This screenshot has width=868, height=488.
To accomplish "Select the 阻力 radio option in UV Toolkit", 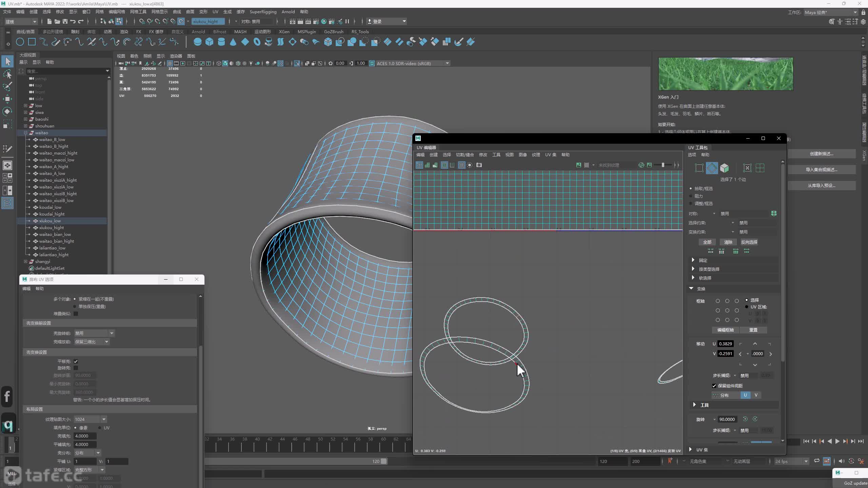I will pos(691,196).
